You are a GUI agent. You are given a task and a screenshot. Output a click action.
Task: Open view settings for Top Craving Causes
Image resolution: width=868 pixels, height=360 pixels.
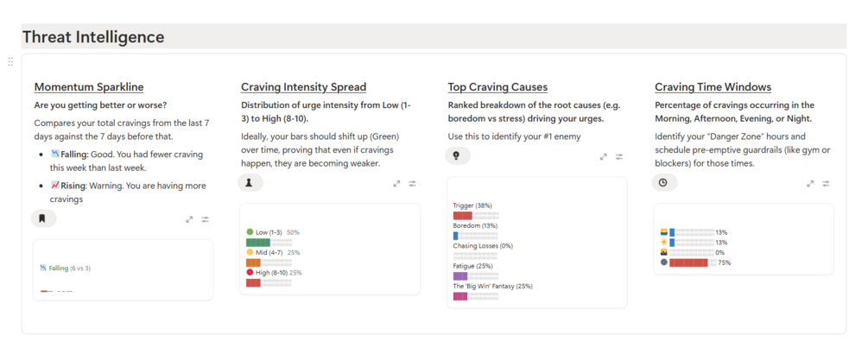click(620, 157)
